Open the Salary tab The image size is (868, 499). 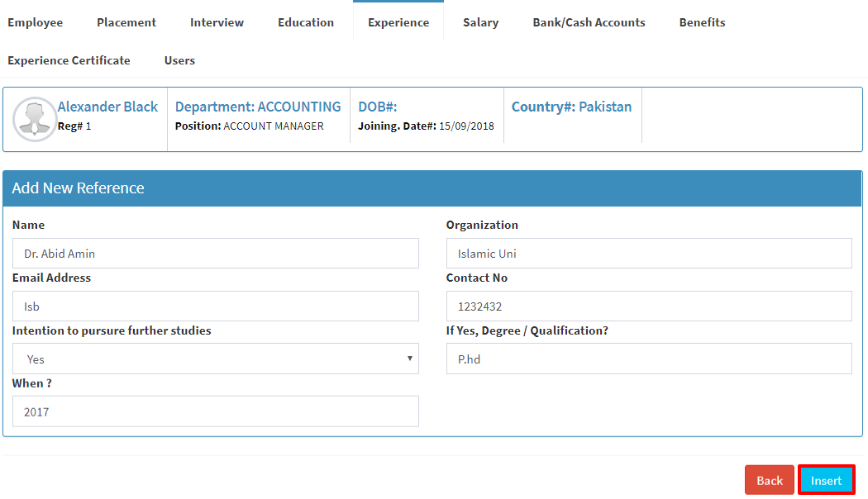[x=480, y=22]
